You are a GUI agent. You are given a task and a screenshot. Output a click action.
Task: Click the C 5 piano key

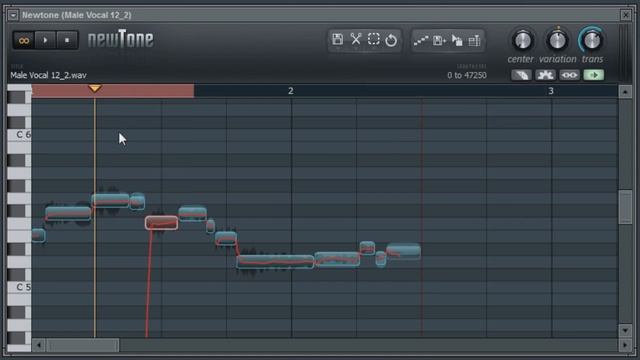point(19,287)
